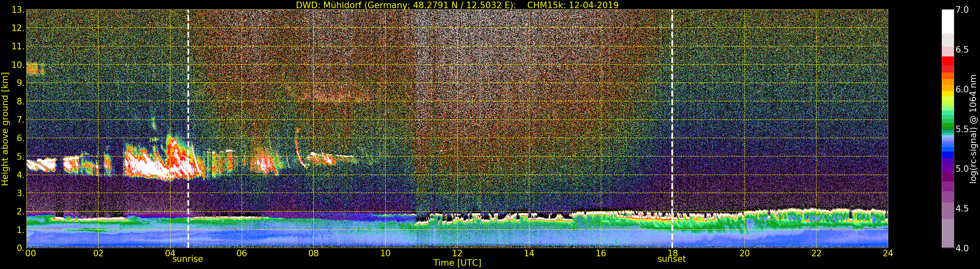Screen dimensions: 980x269
Task: Click the '5.5' colorbar tick label
Action: (x=962, y=129)
